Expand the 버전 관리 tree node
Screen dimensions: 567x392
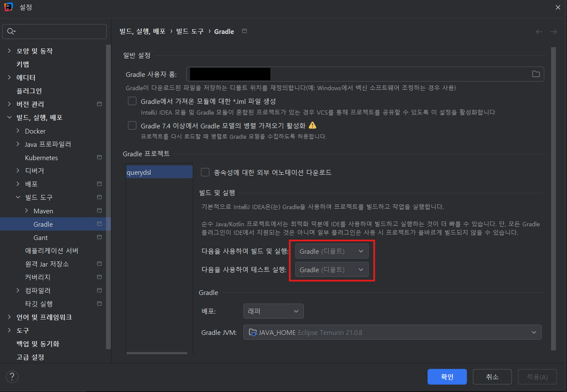pos(9,104)
